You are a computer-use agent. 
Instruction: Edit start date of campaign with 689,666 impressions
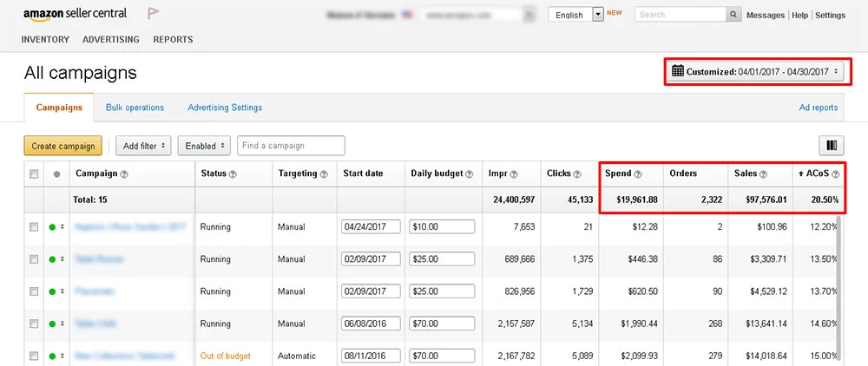[x=371, y=259]
